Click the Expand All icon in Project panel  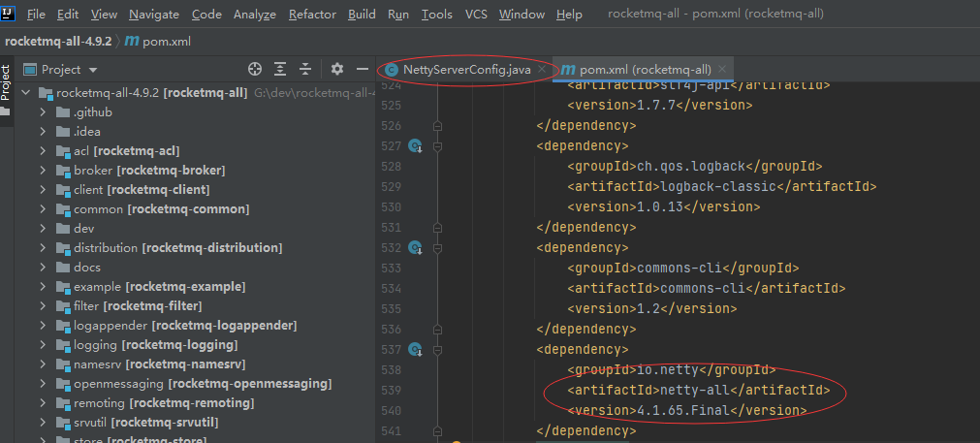tap(281, 69)
